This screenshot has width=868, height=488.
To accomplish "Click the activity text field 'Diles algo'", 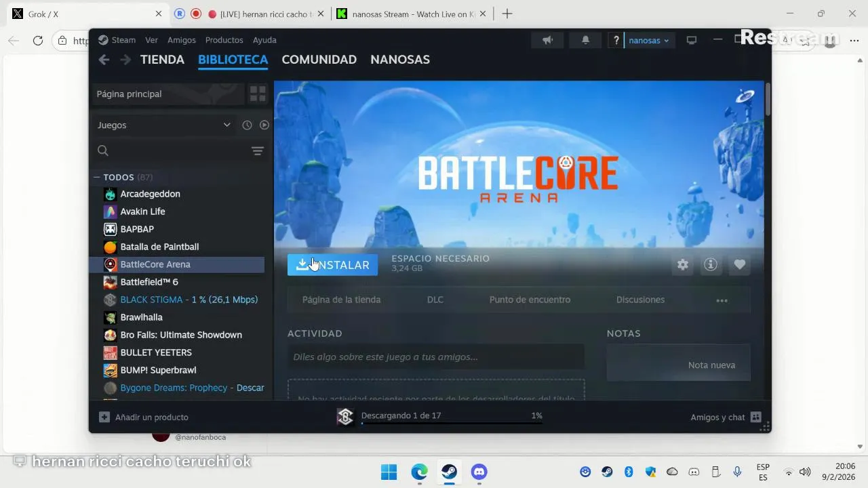I will 435,357.
